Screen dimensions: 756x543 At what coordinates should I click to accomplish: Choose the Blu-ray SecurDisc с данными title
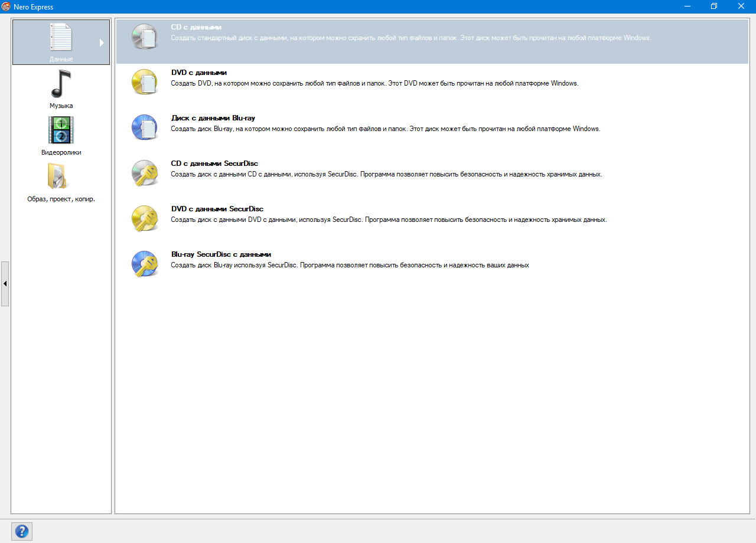[x=220, y=254]
